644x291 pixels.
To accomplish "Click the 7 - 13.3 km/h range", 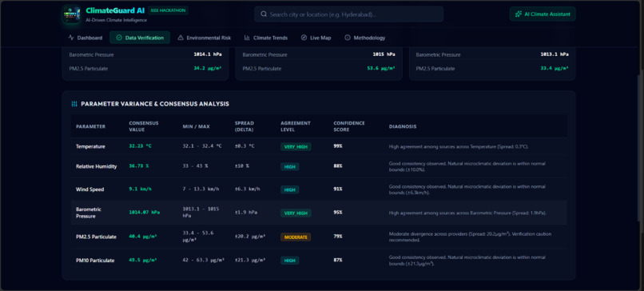I will click(201, 189).
